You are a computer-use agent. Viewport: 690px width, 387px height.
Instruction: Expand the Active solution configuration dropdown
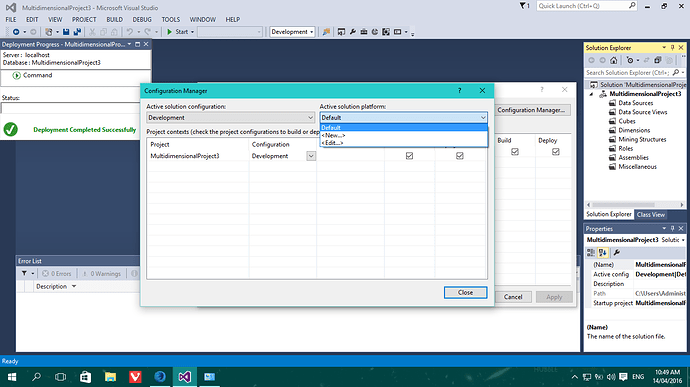click(x=231, y=118)
